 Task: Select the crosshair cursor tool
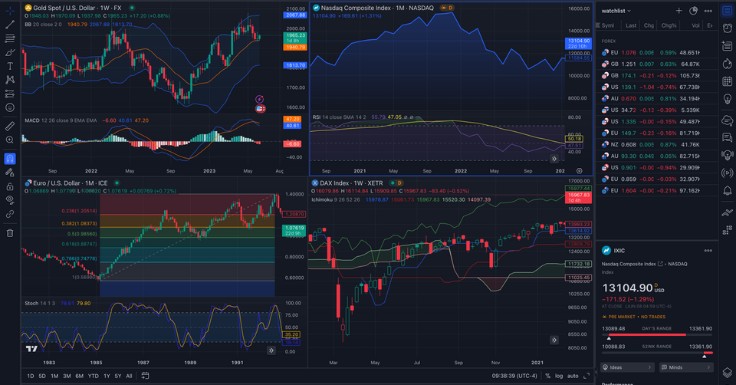click(x=10, y=10)
